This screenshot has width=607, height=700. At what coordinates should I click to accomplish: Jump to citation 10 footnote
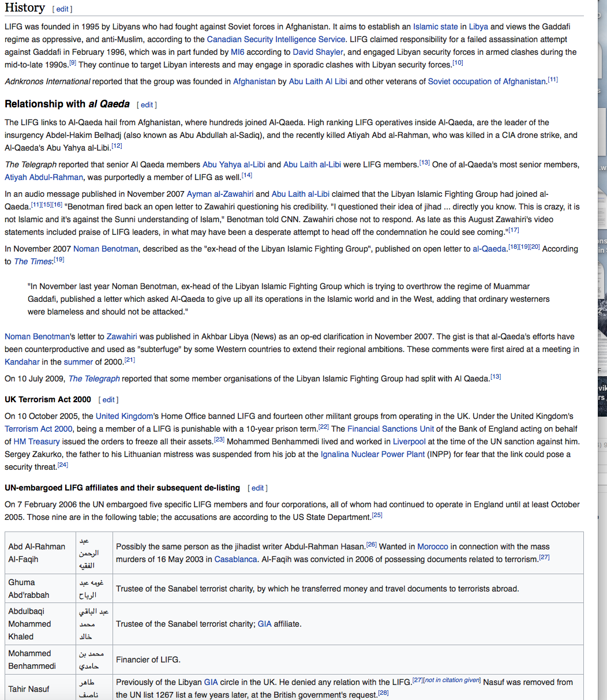coord(458,62)
